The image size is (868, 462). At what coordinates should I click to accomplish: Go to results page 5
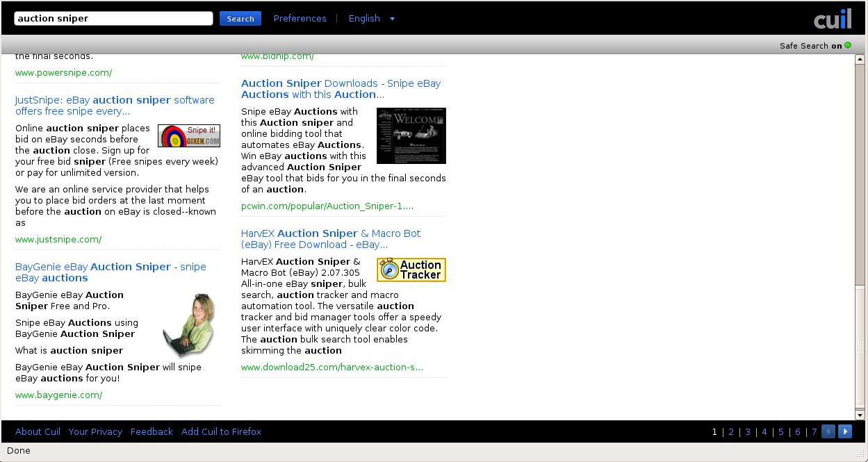click(781, 431)
